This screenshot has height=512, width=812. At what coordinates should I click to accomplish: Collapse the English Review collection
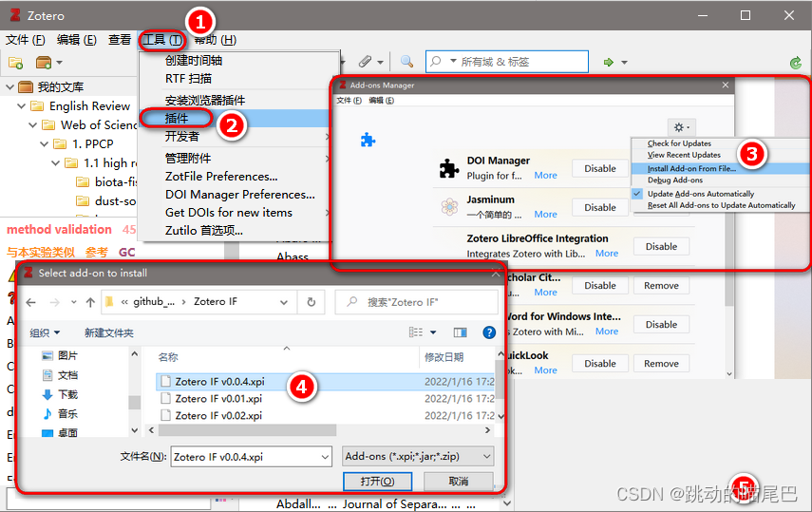click(x=21, y=106)
